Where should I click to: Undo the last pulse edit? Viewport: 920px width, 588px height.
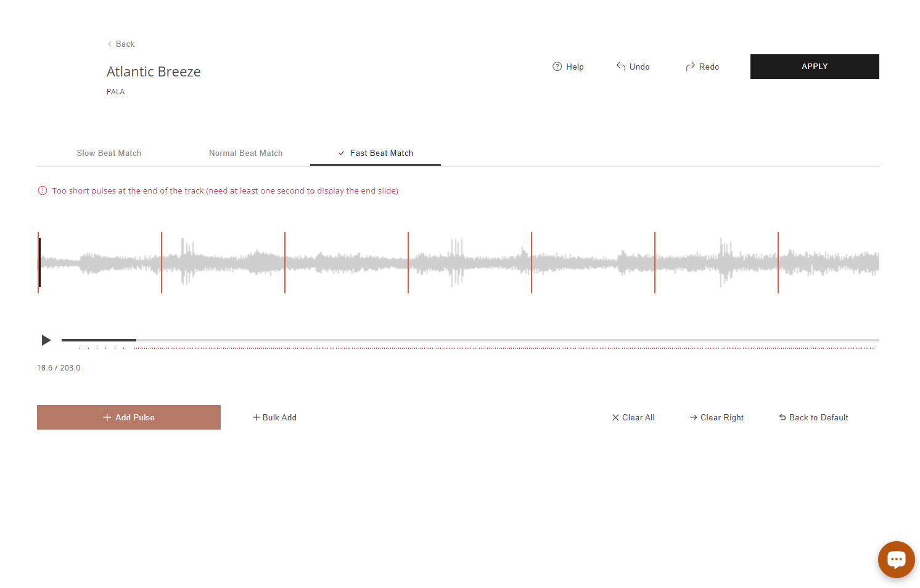pyautogui.click(x=633, y=67)
